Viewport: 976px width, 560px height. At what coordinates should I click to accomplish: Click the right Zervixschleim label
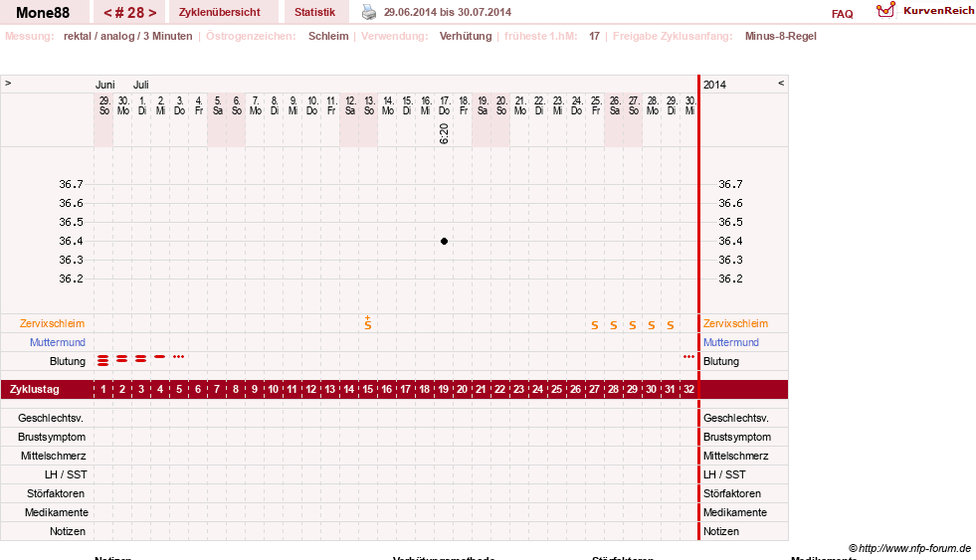[736, 323]
